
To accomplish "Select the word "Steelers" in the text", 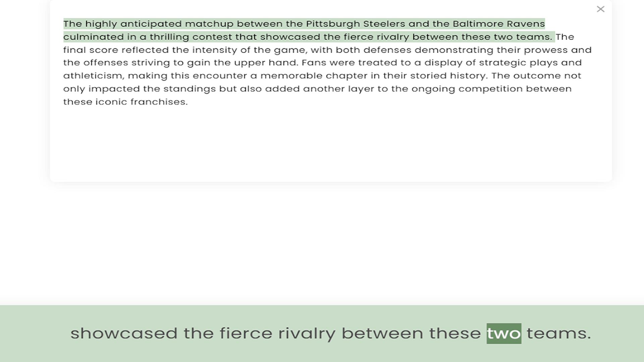I will (384, 24).
